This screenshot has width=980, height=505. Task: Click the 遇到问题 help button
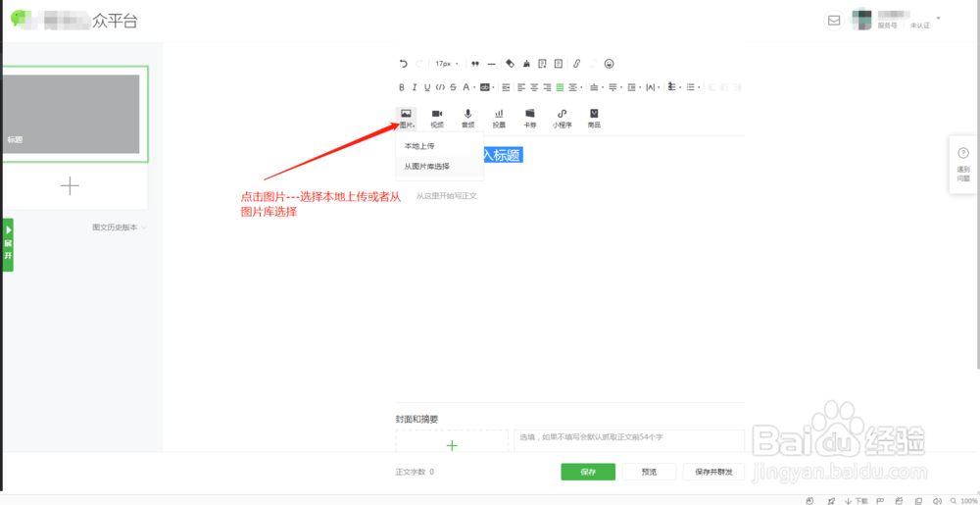(963, 165)
